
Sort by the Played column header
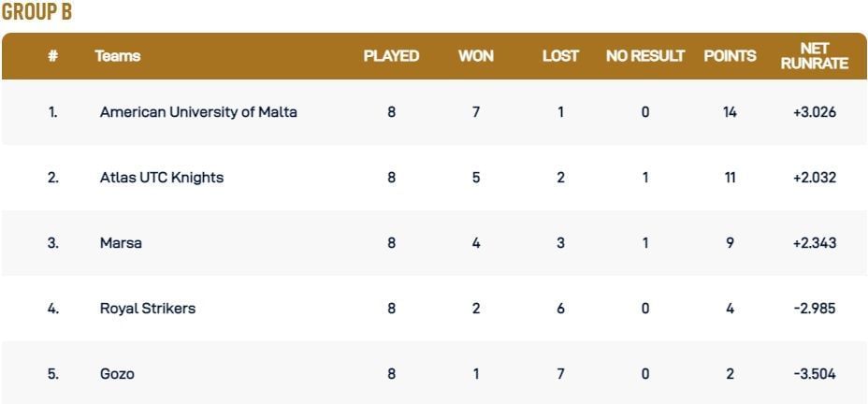coord(391,56)
